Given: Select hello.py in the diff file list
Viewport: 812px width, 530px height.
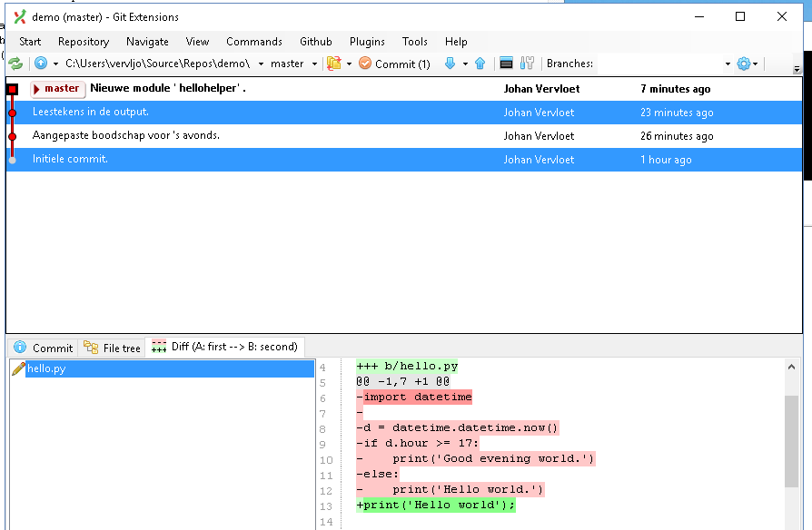Looking at the screenshot, I should pos(170,368).
